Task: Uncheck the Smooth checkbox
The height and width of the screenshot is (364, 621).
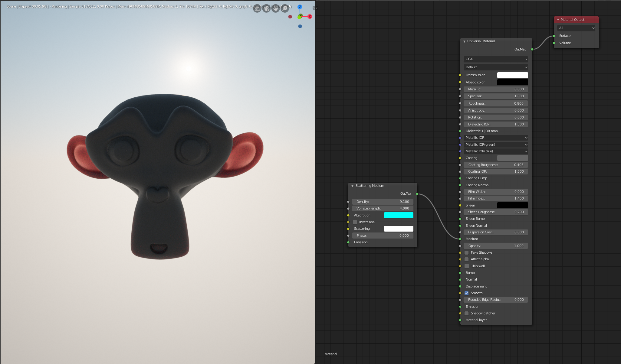Action: pos(467,293)
